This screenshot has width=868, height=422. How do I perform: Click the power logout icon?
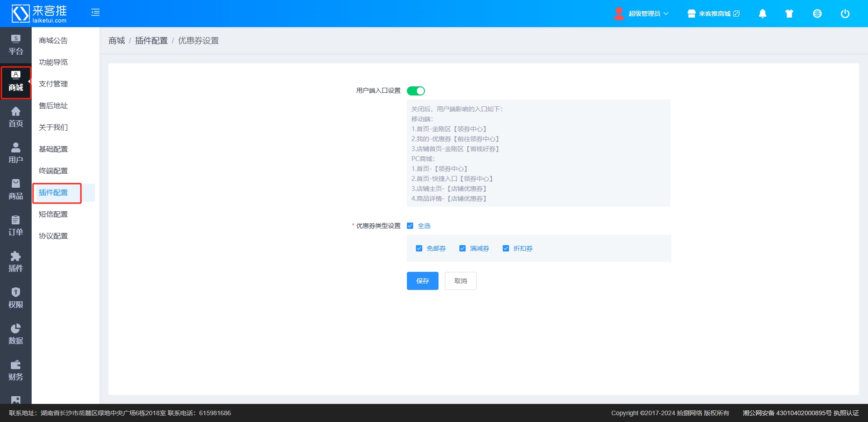(844, 14)
